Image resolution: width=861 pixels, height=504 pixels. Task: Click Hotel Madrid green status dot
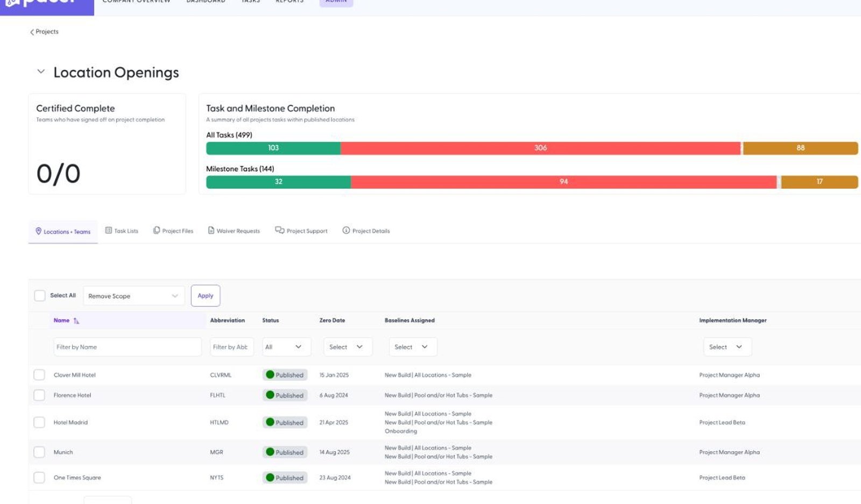[x=270, y=422]
